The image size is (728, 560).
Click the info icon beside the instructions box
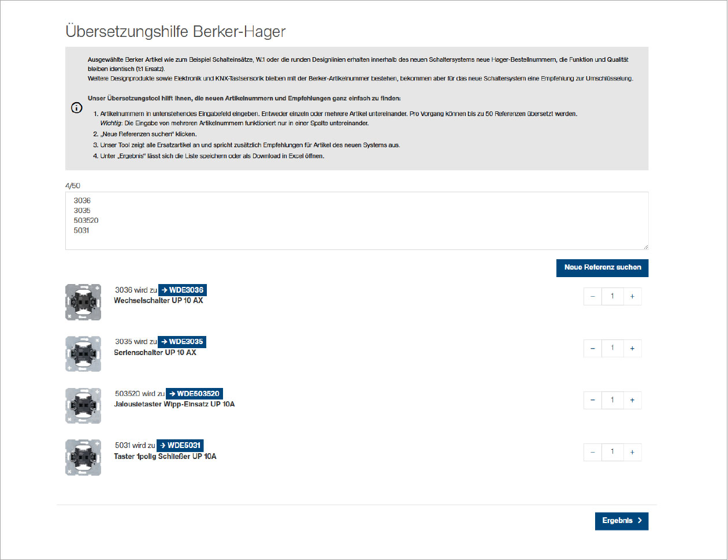76,108
